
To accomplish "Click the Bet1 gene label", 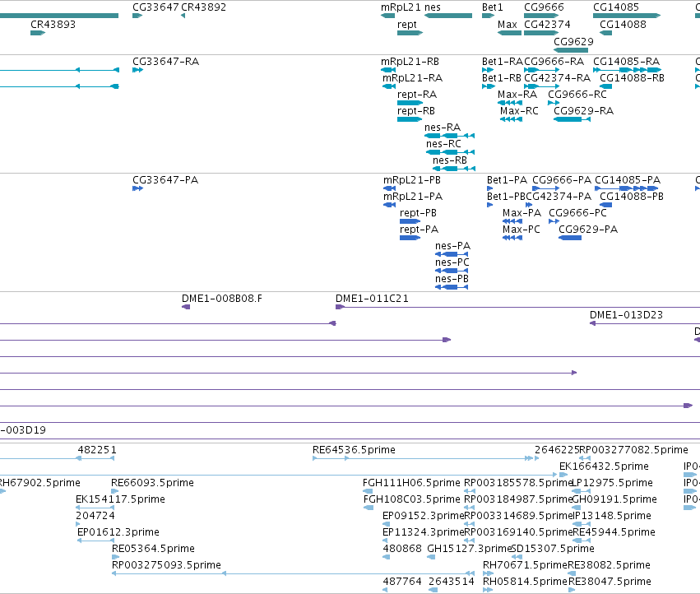I will tap(493, 7).
